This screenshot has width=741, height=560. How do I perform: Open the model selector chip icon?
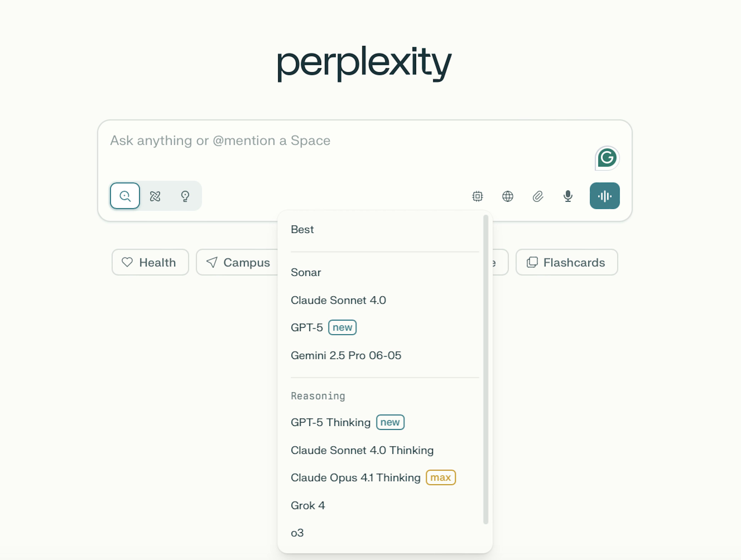[477, 196]
